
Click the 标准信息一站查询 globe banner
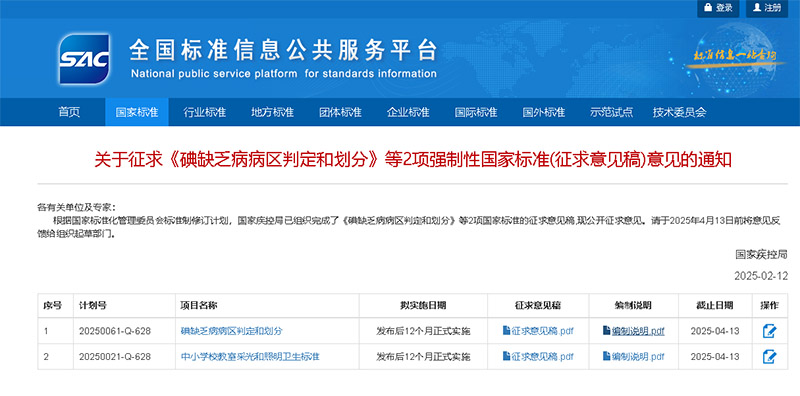click(x=732, y=54)
